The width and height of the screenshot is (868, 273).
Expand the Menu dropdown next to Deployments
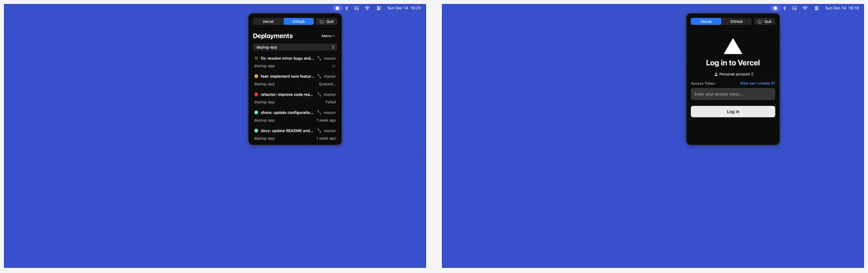[x=328, y=36]
